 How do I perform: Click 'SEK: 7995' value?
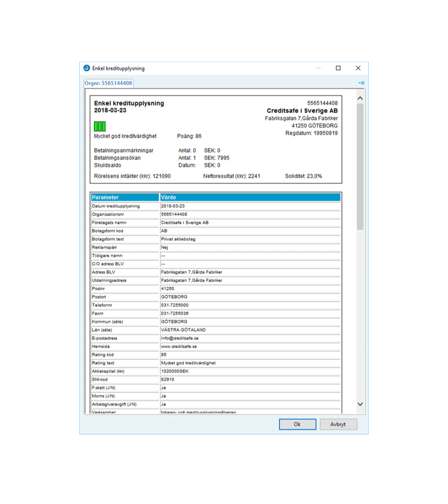click(x=217, y=158)
